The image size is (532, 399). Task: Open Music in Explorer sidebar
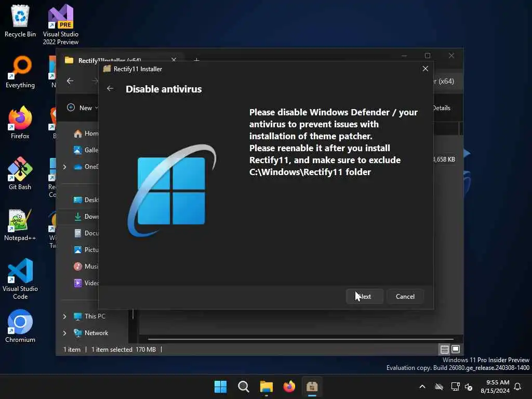86,267
